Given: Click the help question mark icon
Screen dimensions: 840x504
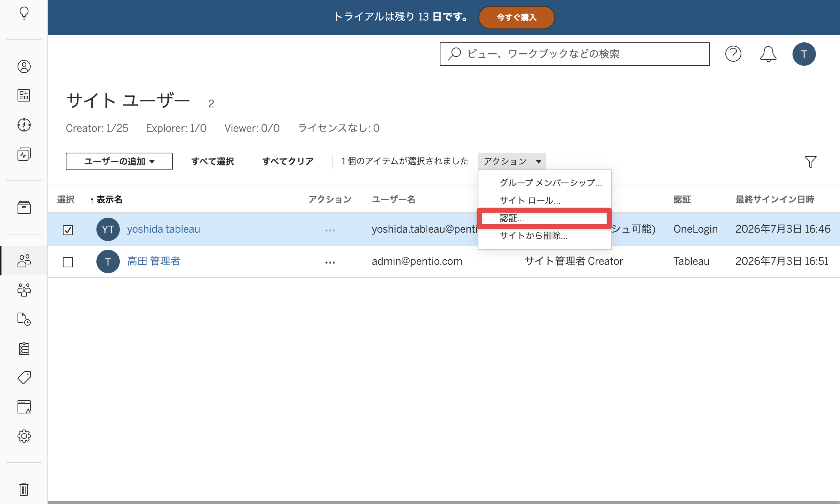Looking at the screenshot, I should [x=733, y=54].
